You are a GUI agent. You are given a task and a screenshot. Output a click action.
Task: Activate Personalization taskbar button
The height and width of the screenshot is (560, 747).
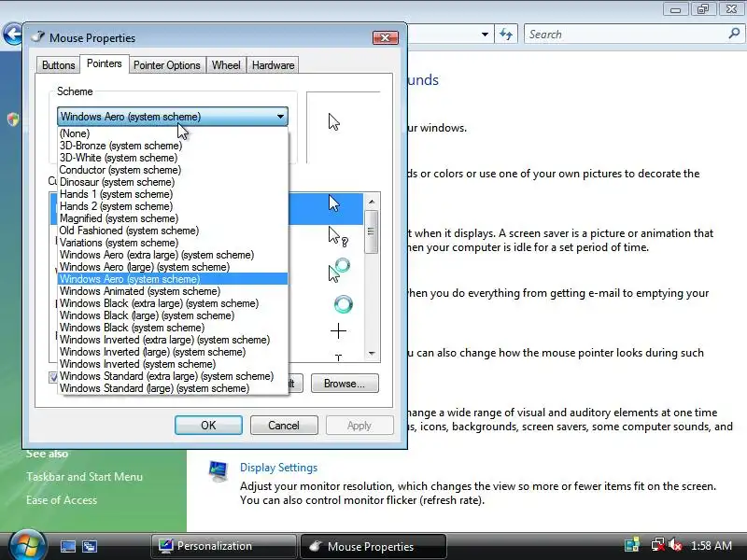pos(223,546)
